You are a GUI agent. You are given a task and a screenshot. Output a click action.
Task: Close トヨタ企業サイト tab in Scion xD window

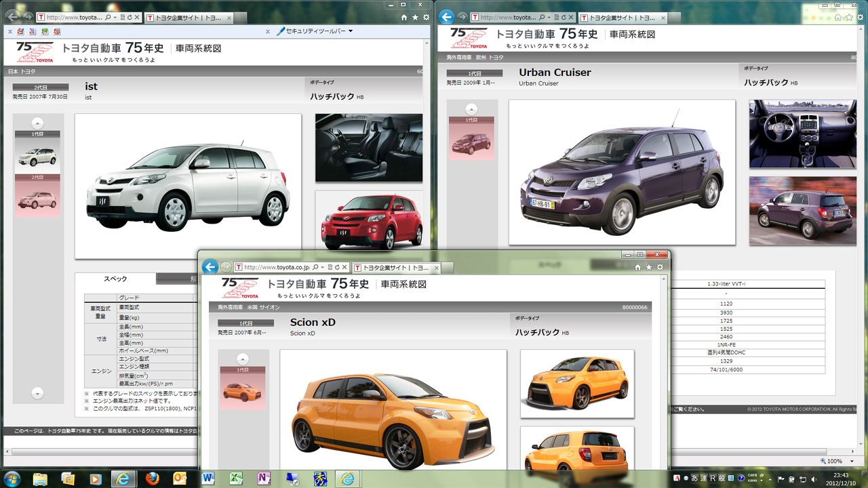click(435, 268)
